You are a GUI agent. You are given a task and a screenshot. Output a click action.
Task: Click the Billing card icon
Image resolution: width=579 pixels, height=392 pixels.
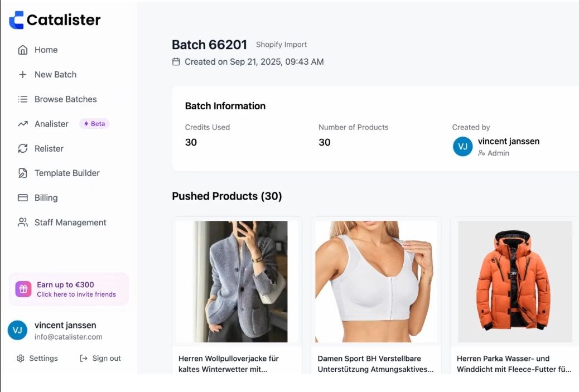[23, 198]
